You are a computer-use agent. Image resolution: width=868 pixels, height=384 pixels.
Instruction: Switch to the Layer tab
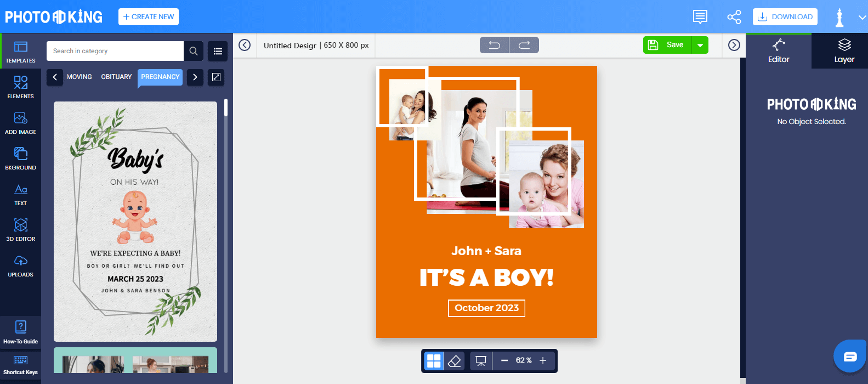click(844, 50)
